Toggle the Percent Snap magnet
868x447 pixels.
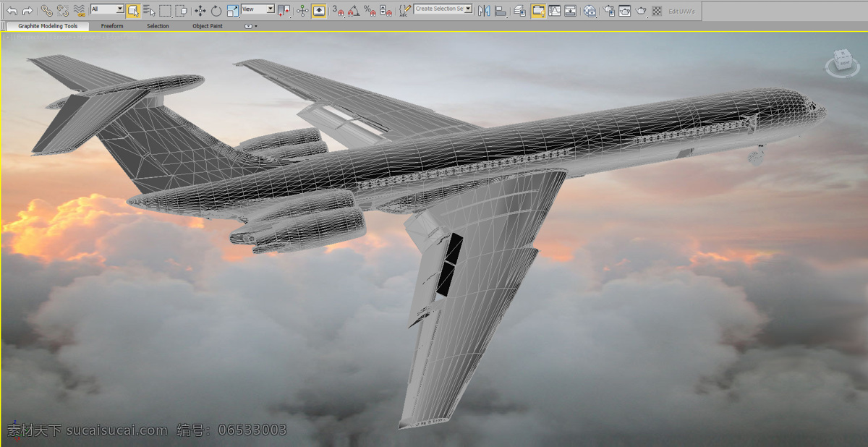coord(370,11)
